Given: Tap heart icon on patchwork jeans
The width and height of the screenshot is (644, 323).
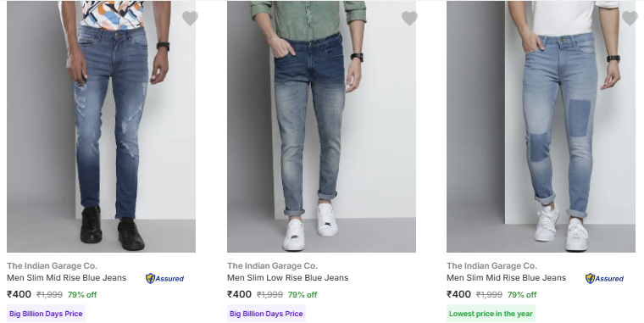Looking at the screenshot, I should click(x=630, y=19).
